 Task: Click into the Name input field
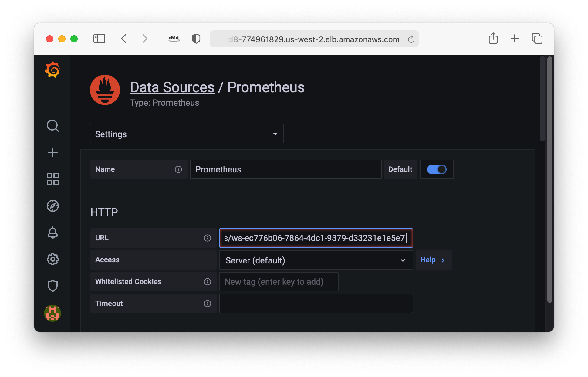[x=286, y=169]
